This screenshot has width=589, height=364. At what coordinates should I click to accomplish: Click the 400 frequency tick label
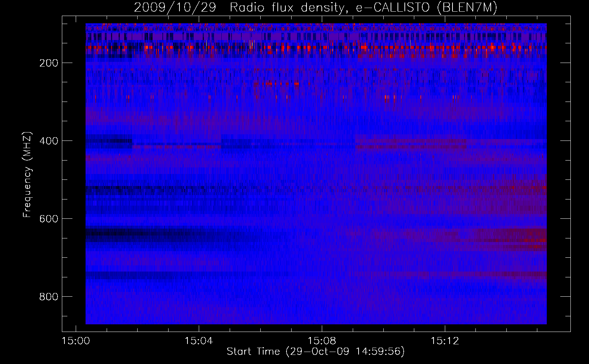(49, 141)
